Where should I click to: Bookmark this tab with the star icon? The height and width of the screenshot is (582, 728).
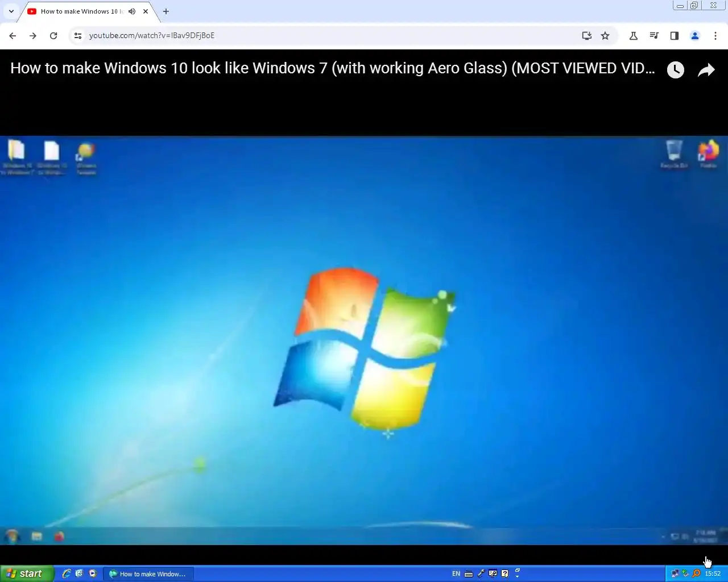(605, 35)
